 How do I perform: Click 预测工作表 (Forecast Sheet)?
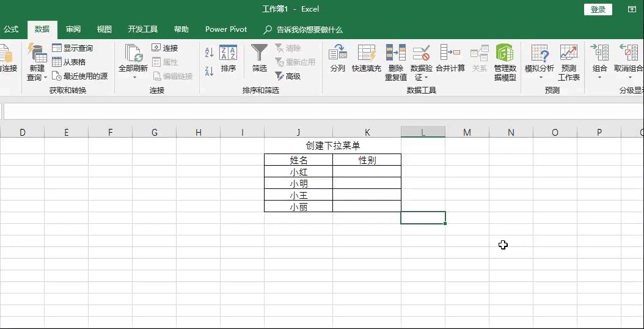click(x=569, y=62)
